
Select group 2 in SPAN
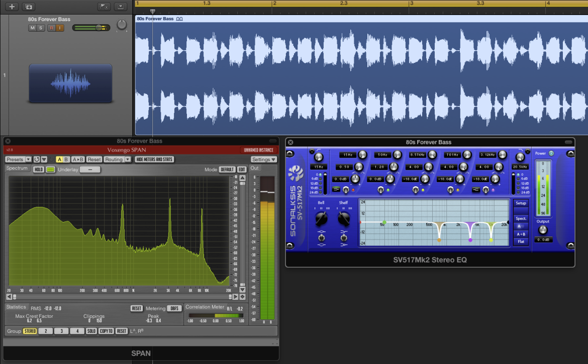pos(46,331)
